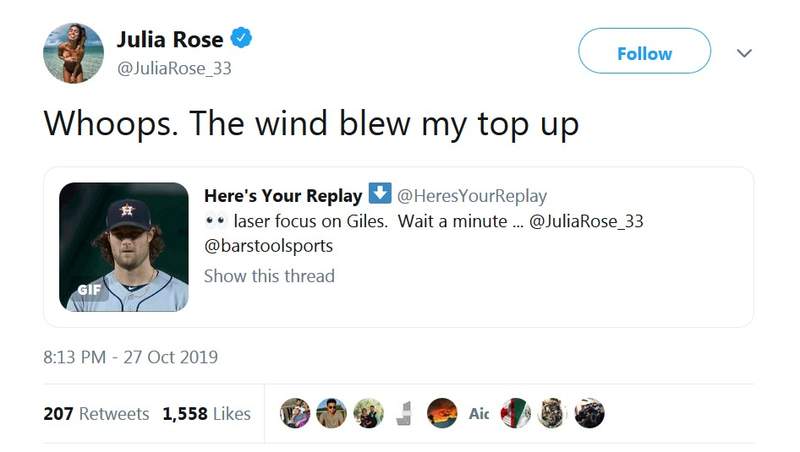Click the blue verified badge beside Julia Rose
Image resolution: width=800 pixels, height=452 pixels.
coord(241,40)
